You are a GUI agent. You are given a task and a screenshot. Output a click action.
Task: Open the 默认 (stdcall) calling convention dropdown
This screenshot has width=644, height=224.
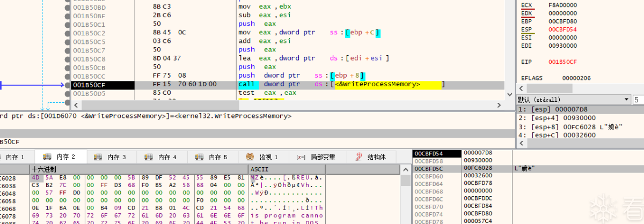(x=574, y=100)
